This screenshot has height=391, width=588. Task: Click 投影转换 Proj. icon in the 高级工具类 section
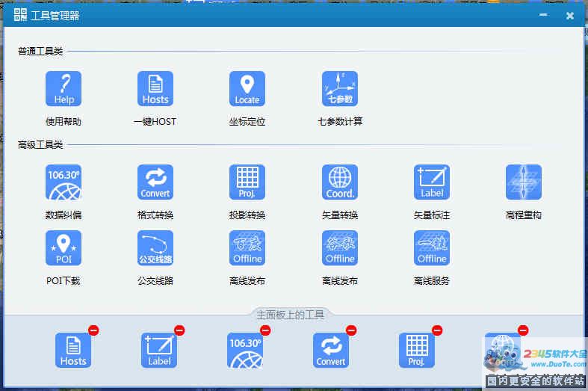[x=247, y=182]
